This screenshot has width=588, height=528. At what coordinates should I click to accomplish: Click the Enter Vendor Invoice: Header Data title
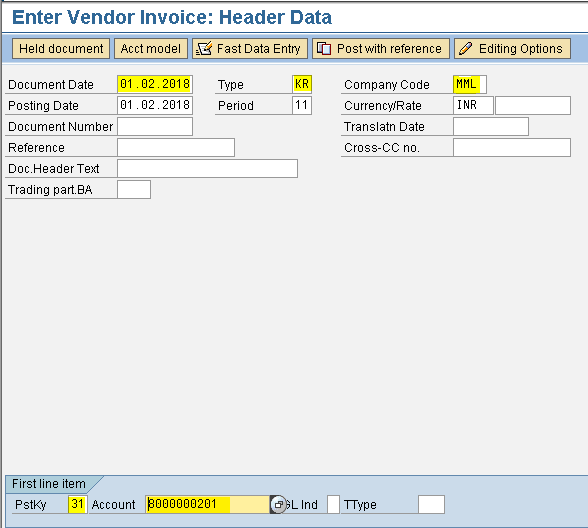(172, 17)
